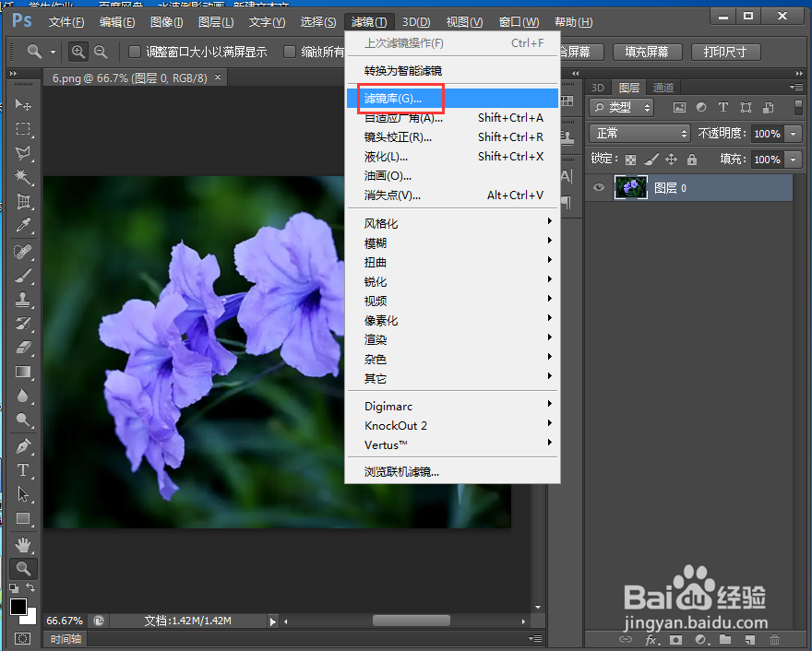This screenshot has height=651, width=812.
Task: Select the Eyedropper tool
Action: point(23,225)
